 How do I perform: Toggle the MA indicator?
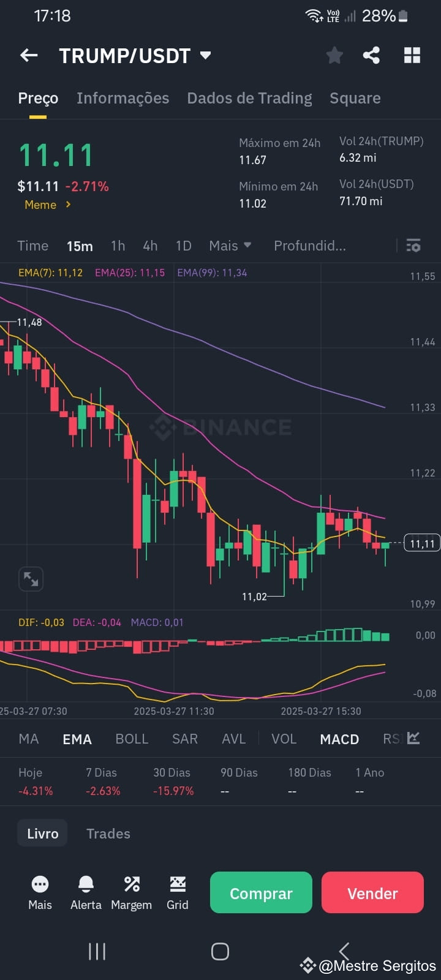[29, 739]
